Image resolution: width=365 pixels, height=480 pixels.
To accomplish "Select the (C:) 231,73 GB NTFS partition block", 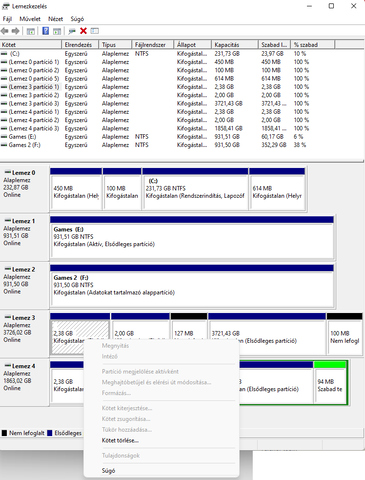I will (x=195, y=189).
